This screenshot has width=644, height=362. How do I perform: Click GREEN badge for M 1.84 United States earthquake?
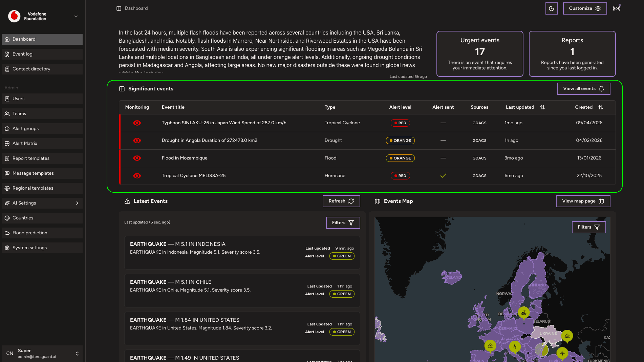(342, 332)
